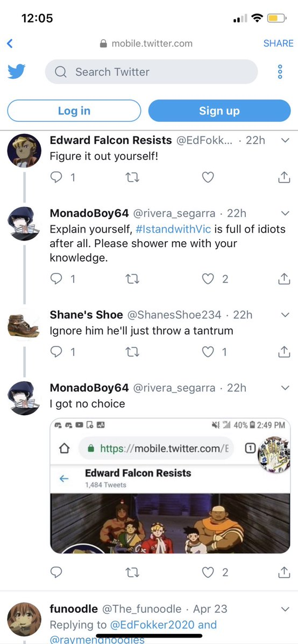298x644 pixels.
Task: Retweet MonadoBoy64's "Explain yourself" tweet
Action: click(x=132, y=279)
